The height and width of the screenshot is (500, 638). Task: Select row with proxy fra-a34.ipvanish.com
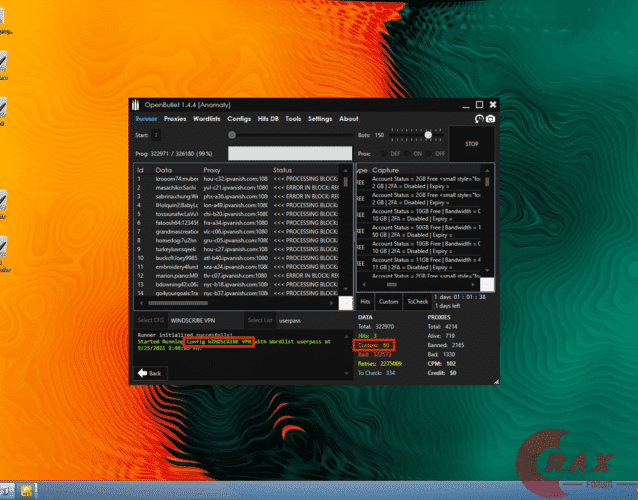[238, 223]
